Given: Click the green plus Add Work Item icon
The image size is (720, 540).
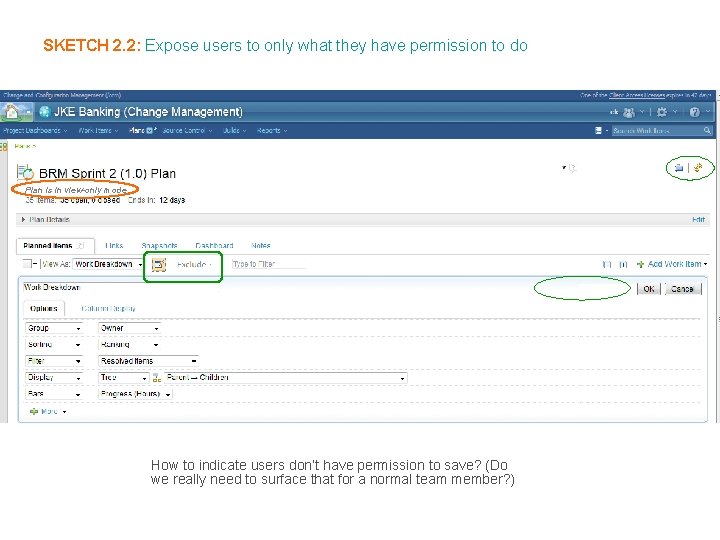Looking at the screenshot, I should [x=641, y=264].
